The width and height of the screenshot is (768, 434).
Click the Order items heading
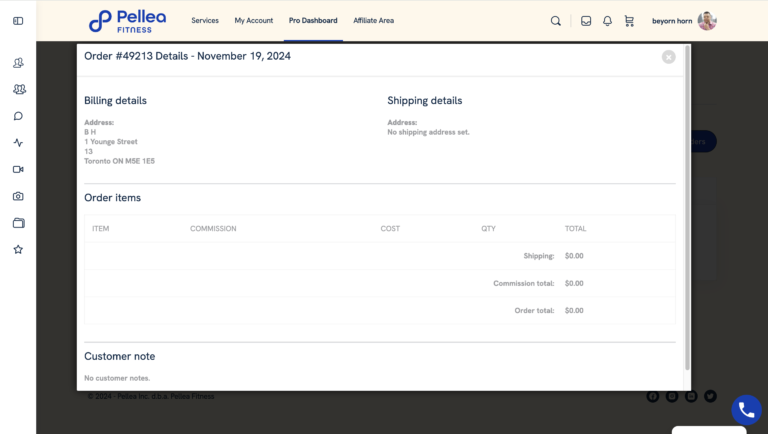coord(113,198)
